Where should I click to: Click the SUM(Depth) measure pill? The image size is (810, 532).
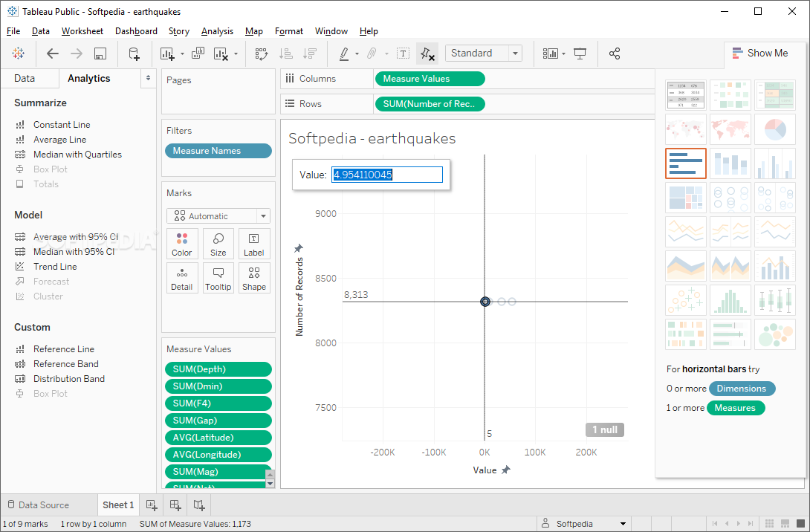pyautogui.click(x=218, y=369)
